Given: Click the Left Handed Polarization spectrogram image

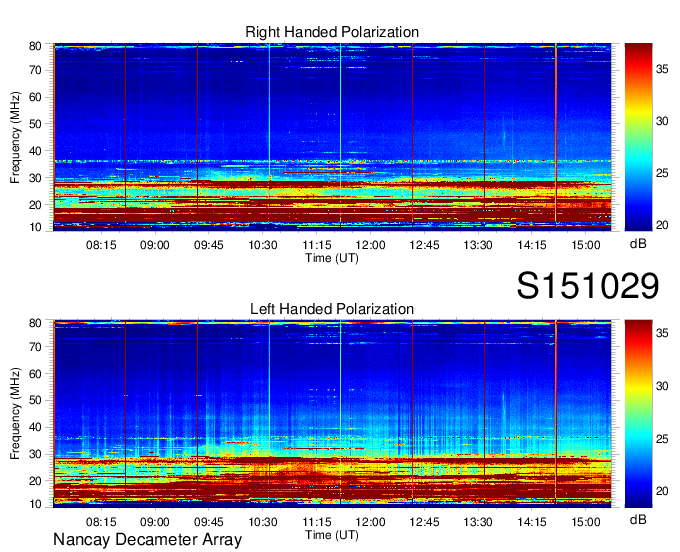Looking at the screenshot, I should (x=332, y=414).
